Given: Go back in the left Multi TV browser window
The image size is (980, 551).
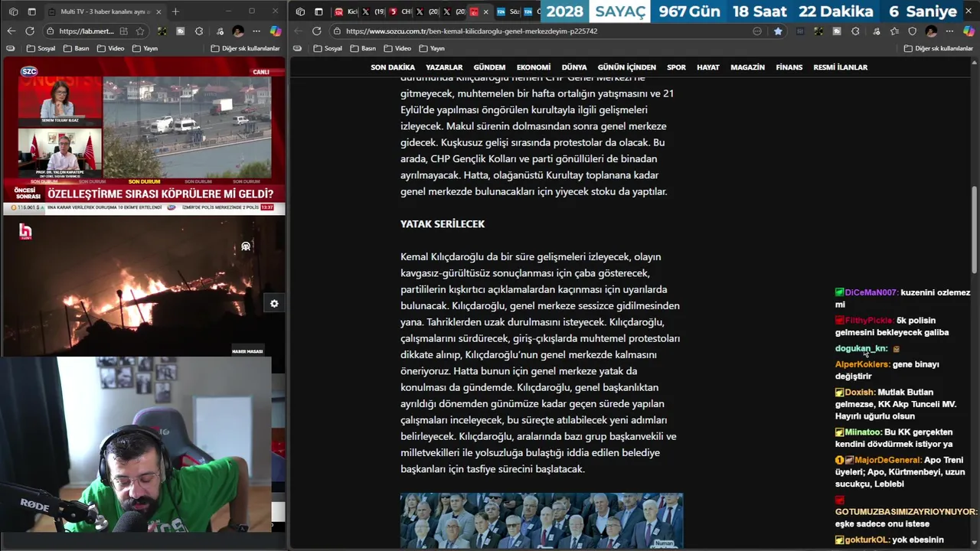Looking at the screenshot, I should pos(11,31).
